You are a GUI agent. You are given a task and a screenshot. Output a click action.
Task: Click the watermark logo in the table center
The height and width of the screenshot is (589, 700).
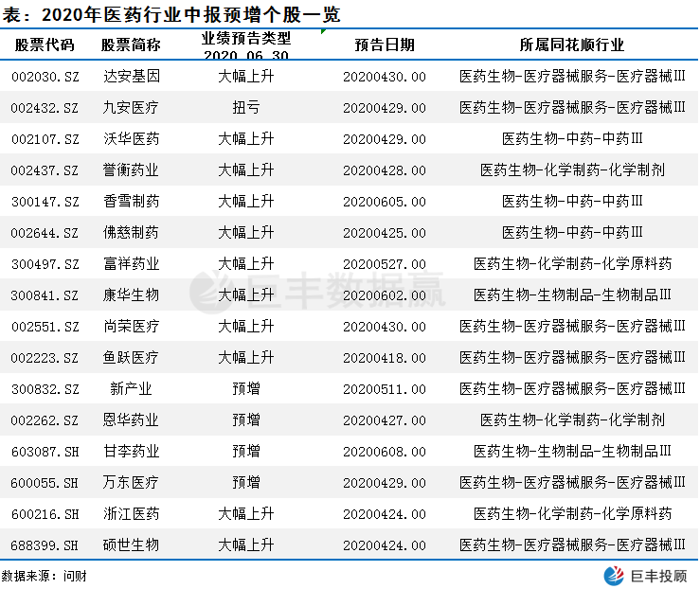point(206,291)
